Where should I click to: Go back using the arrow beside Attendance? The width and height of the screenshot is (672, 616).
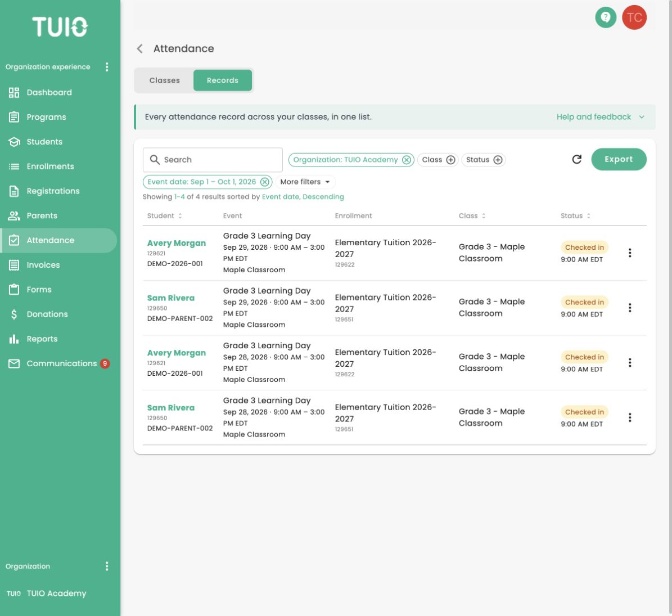pyautogui.click(x=139, y=49)
